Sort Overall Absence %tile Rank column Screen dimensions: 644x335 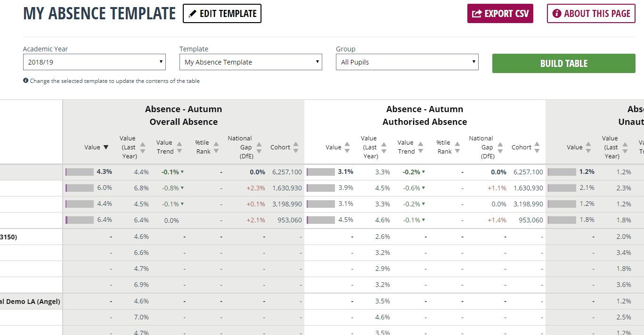click(x=207, y=147)
